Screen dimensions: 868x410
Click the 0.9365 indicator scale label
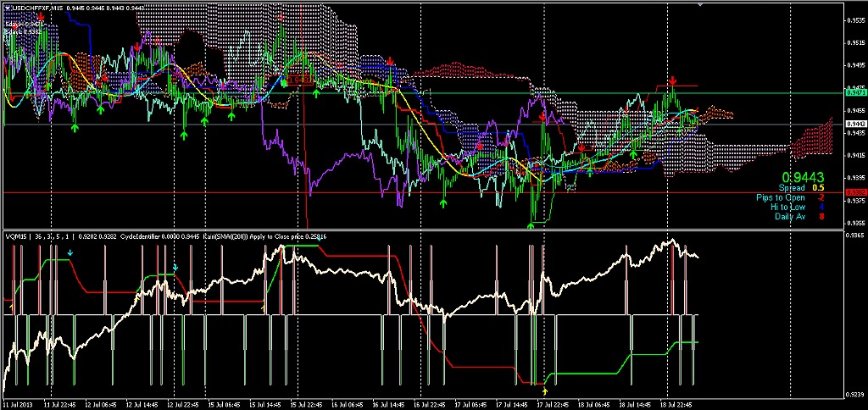pos(854,235)
